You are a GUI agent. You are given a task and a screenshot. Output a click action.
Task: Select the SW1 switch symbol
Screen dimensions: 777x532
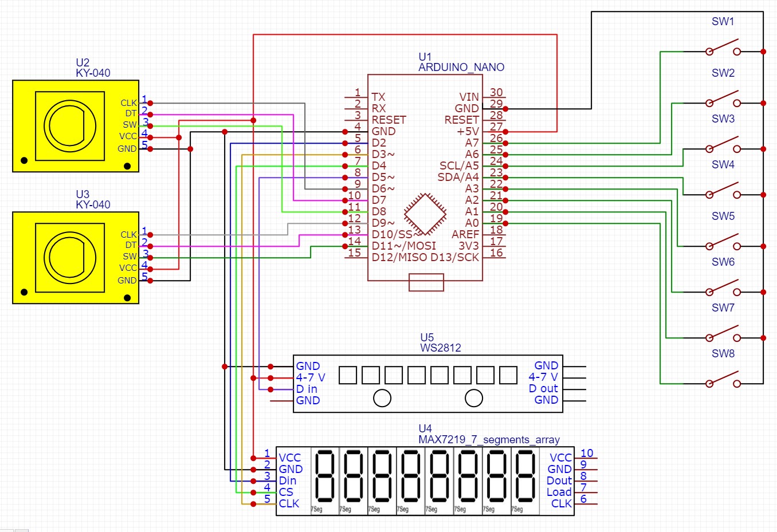(x=723, y=48)
